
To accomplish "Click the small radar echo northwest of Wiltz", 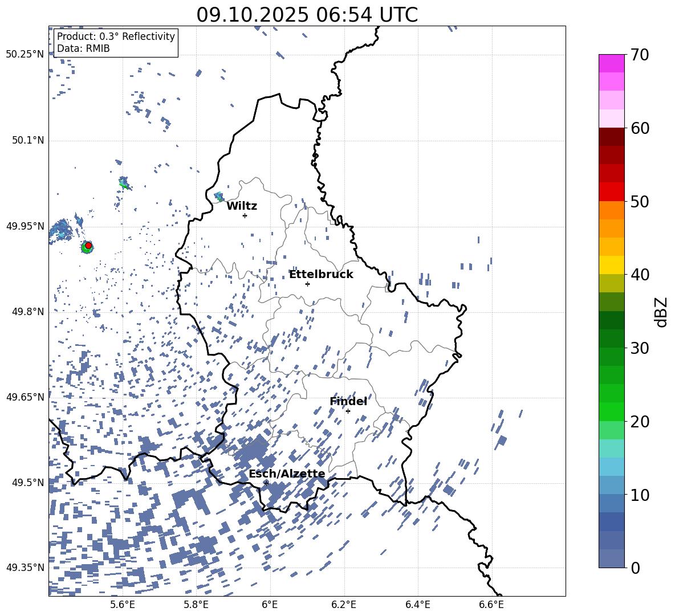I will click(219, 197).
